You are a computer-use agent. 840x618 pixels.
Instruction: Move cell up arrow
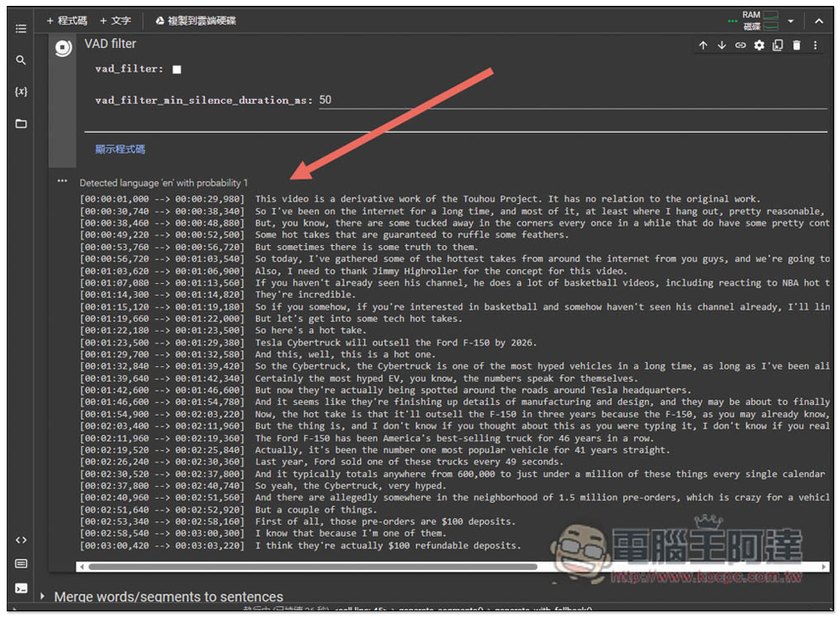pos(703,45)
